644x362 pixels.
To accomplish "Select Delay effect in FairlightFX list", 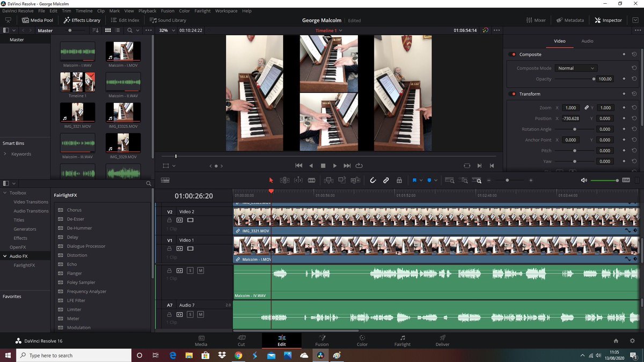I will point(72,237).
